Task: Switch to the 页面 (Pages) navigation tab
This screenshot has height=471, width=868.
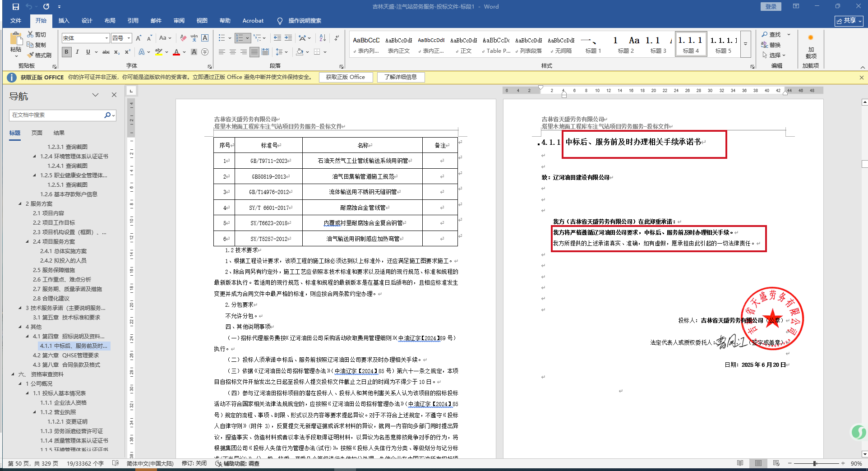Action: click(37, 133)
